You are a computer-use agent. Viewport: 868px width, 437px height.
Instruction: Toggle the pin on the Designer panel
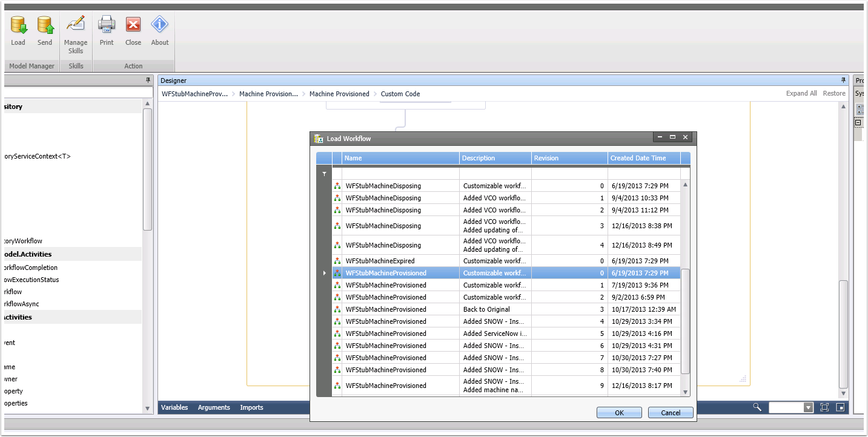pyautogui.click(x=843, y=80)
